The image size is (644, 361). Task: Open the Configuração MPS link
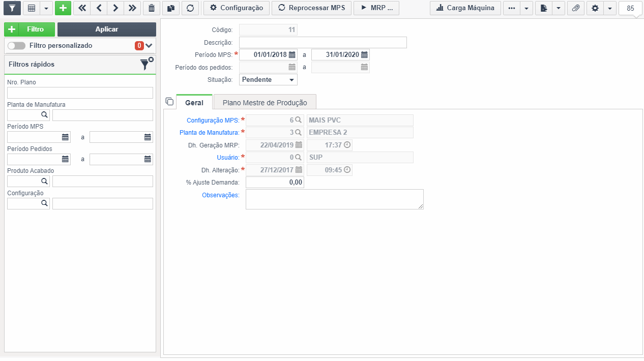(x=213, y=120)
